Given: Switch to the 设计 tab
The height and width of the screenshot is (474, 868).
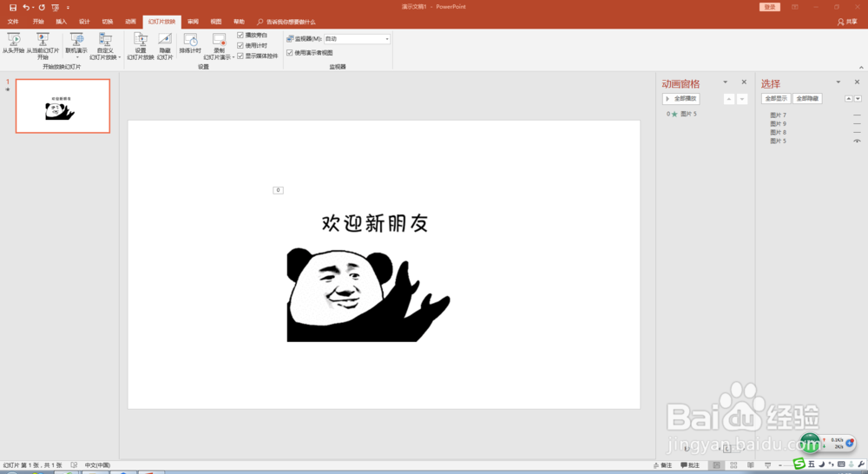Looking at the screenshot, I should 84,22.
